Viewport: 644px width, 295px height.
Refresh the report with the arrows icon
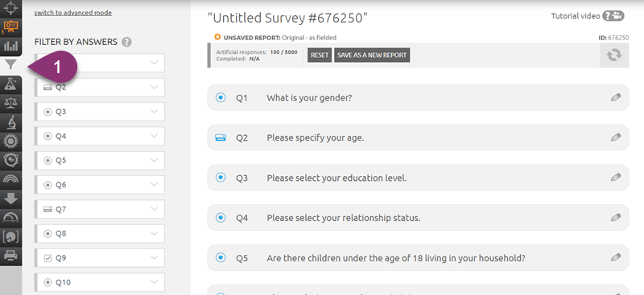click(614, 55)
